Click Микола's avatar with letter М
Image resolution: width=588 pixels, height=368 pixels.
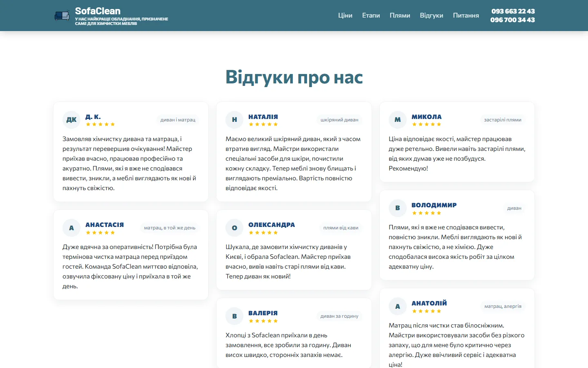pos(398,120)
